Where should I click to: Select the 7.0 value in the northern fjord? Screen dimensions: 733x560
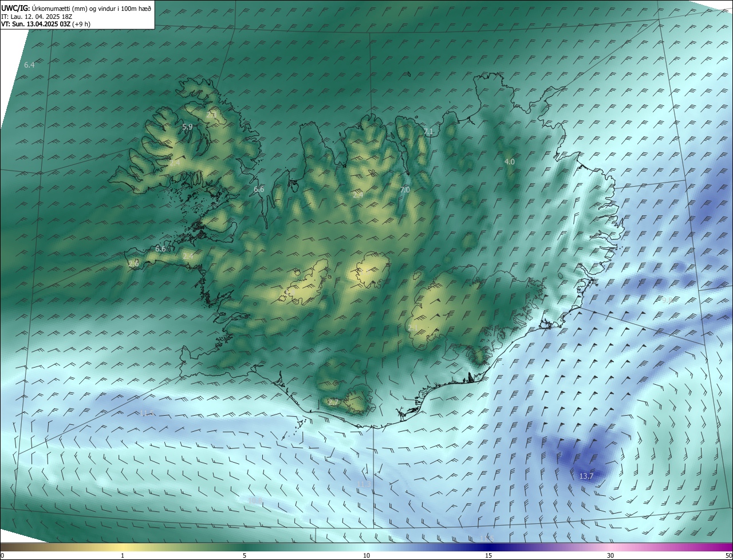(405, 190)
